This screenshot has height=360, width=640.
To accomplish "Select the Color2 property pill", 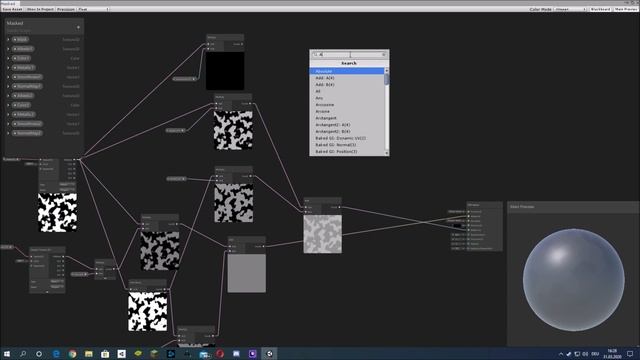I will (22, 105).
